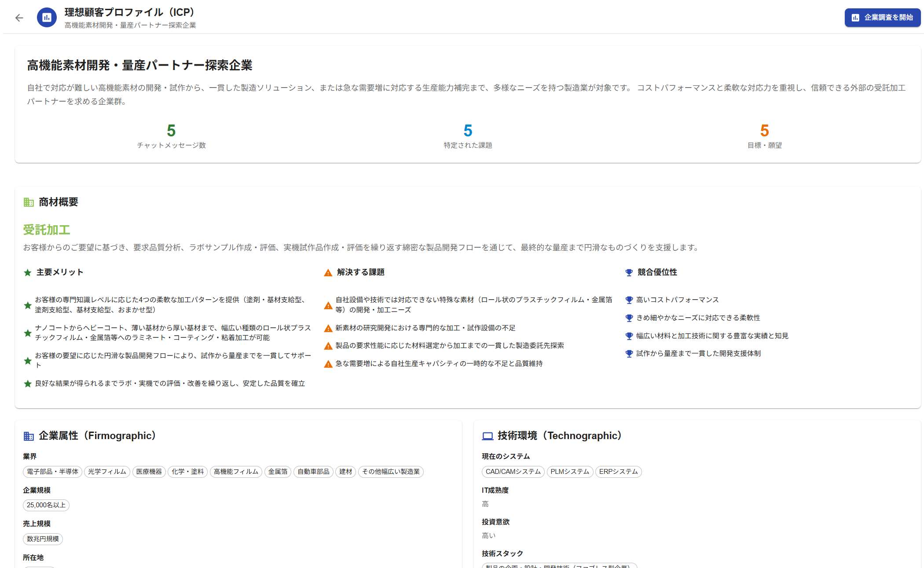Click the 数兆円規模 revenue chip

pos(43,539)
